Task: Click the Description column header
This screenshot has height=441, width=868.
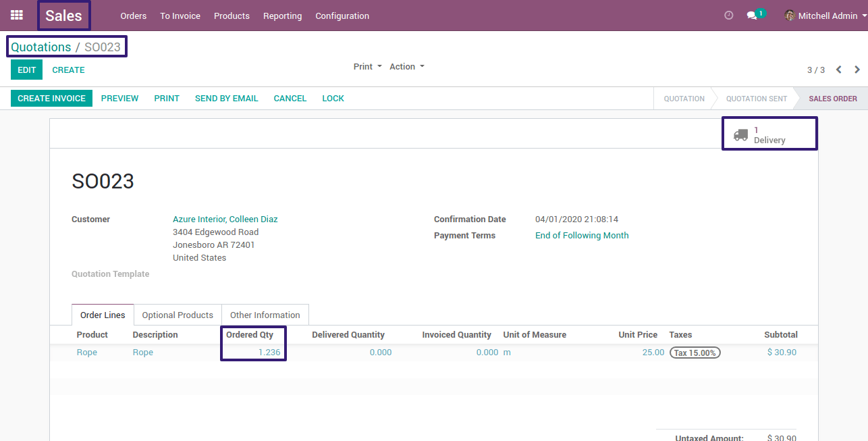Action: click(155, 335)
